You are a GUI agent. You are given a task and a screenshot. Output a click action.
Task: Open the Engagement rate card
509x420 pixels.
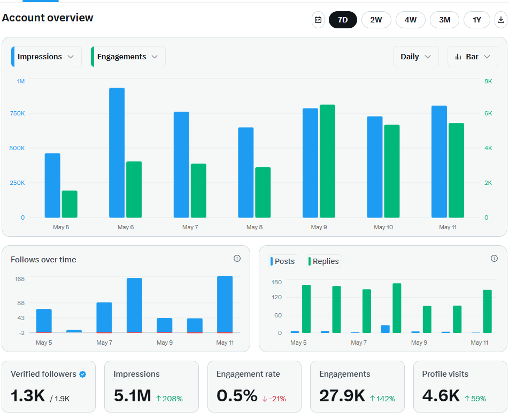[x=254, y=386]
